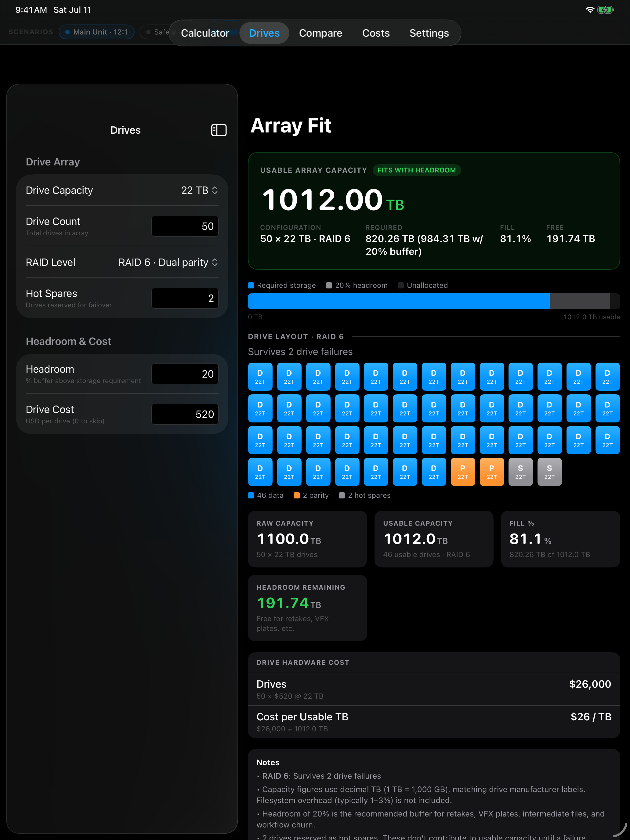Edit the Drive Cost field showing 520
This screenshot has height=840, width=630.
(185, 414)
